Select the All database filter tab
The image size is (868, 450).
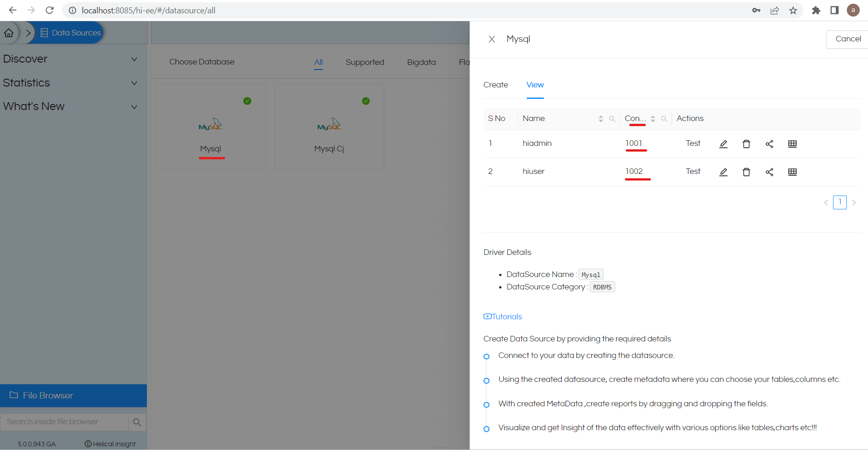pos(318,62)
